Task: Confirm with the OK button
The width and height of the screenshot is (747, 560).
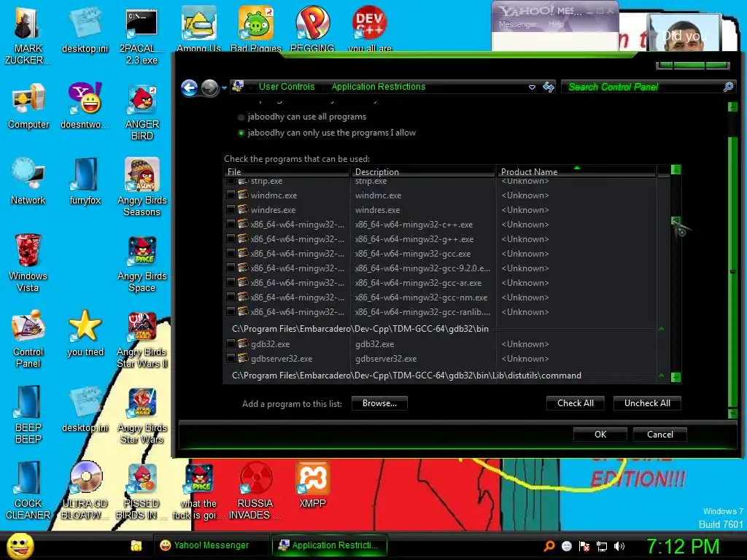Action: (600, 435)
